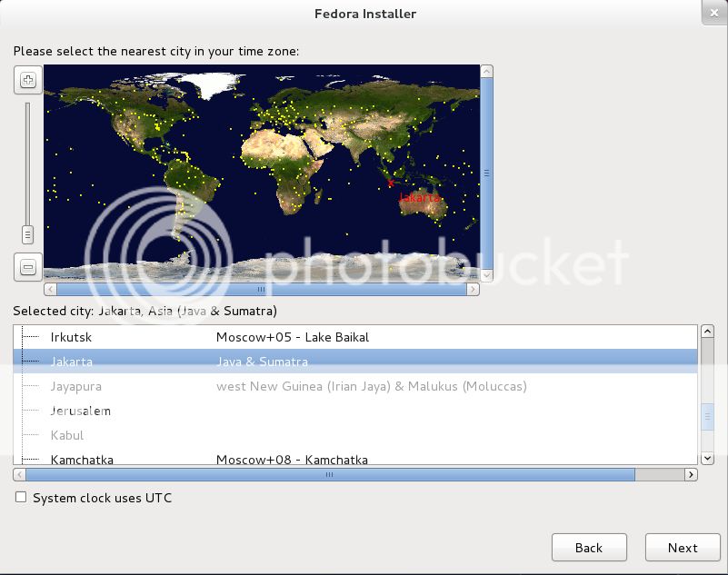Click the city list horizontal scrollbar thumb
728x575 pixels.
330,474
